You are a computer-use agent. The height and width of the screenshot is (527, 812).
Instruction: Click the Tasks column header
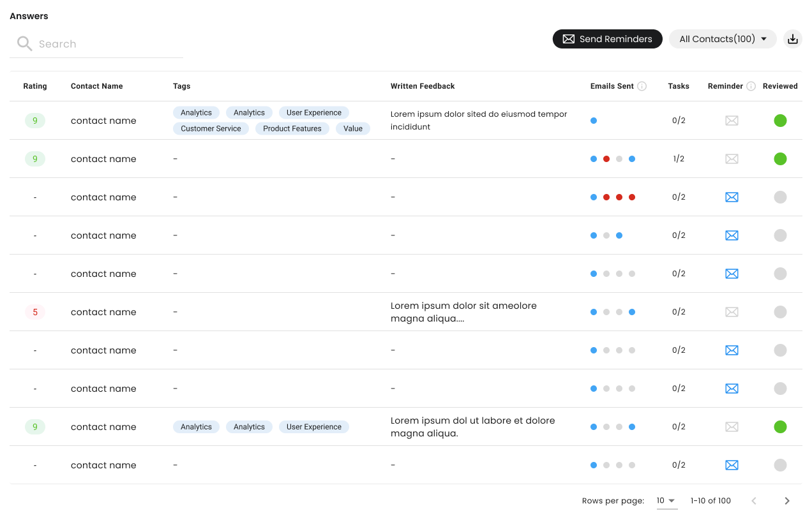pyautogui.click(x=679, y=86)
